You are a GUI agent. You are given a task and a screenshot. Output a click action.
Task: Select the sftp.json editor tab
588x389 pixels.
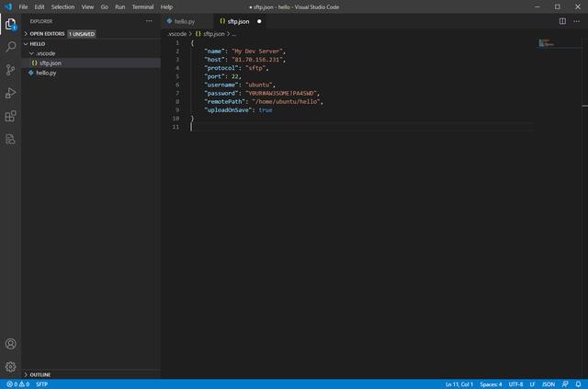click(x=239, y=21)
